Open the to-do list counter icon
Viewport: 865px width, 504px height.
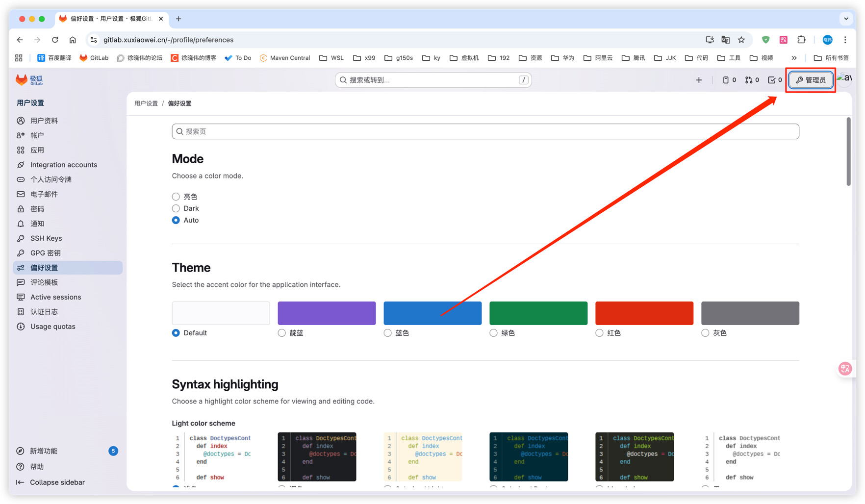[775, 80]
